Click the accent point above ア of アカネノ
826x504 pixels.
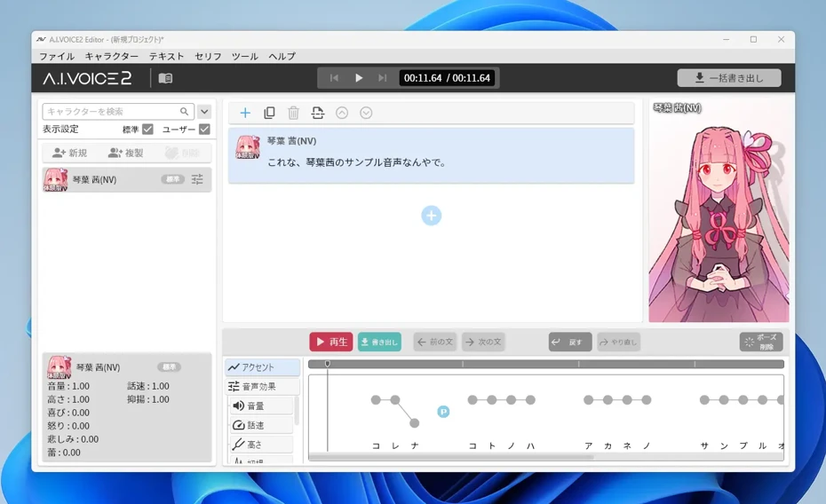(x=589, y=400)
